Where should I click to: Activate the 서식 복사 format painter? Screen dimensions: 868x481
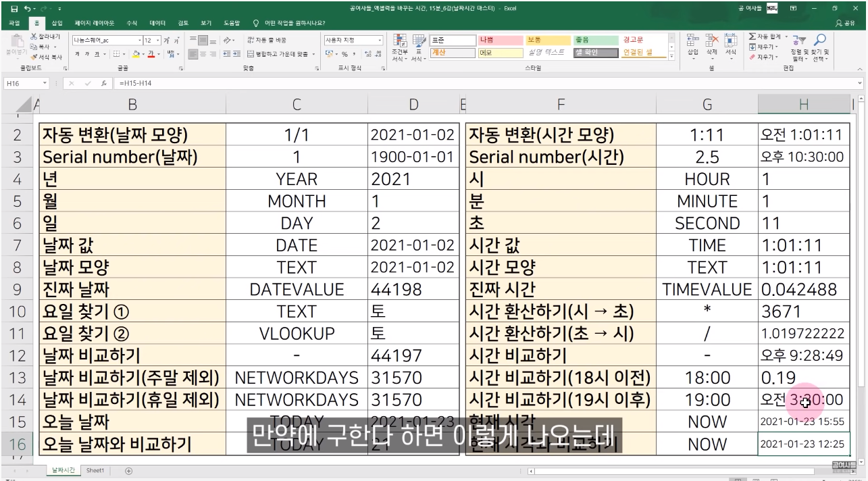point(46,57)
